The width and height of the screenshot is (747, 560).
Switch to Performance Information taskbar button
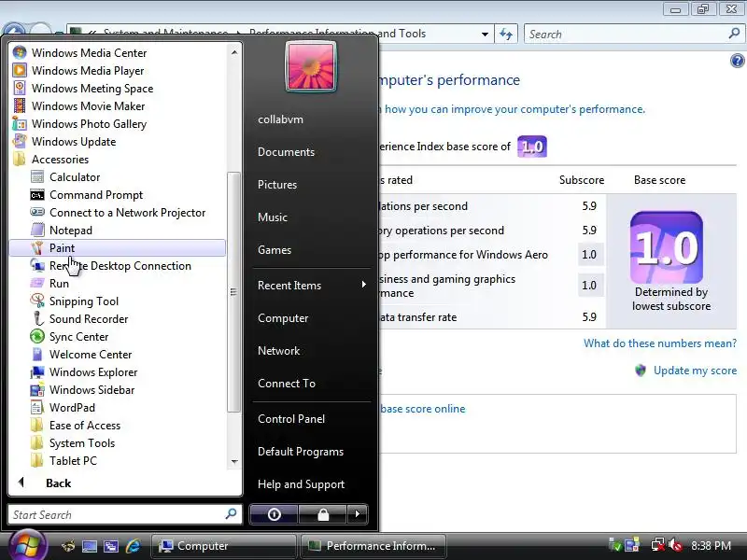[x=374, y=546]
